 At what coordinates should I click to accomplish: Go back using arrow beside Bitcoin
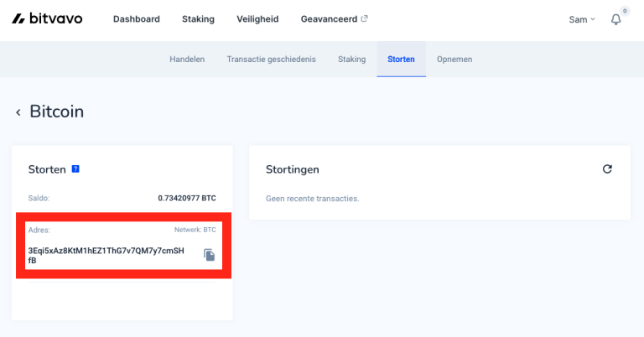coord(18,112)
